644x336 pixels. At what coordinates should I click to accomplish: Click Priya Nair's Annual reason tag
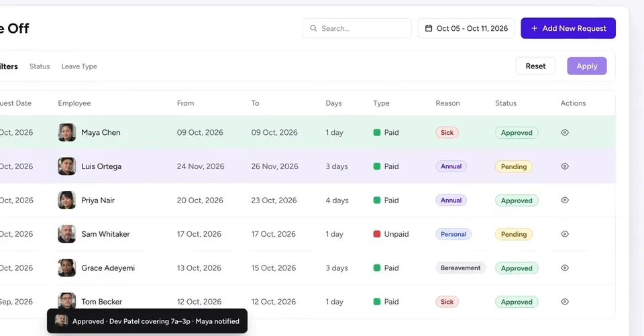pyautogui.click(x=451, y=201)
